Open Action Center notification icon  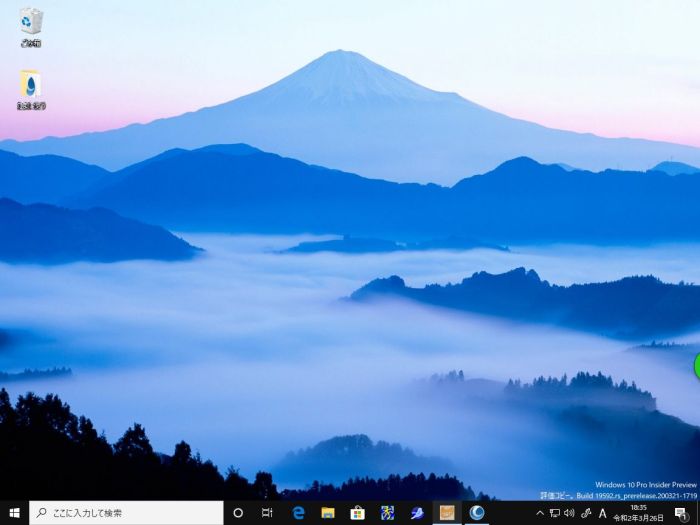[x=681, y=513]
